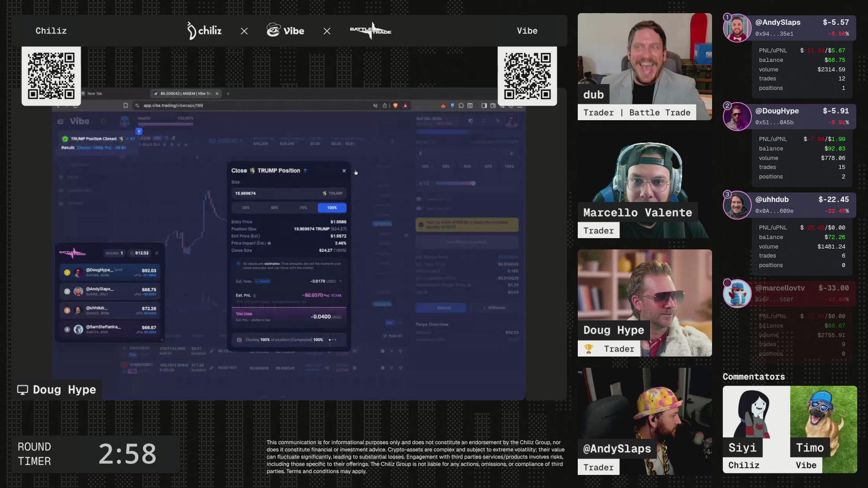Select the 25% size option in close dialog
Image resolution: width=868 pixels, height=488 pixels.
tap(245, 208)
